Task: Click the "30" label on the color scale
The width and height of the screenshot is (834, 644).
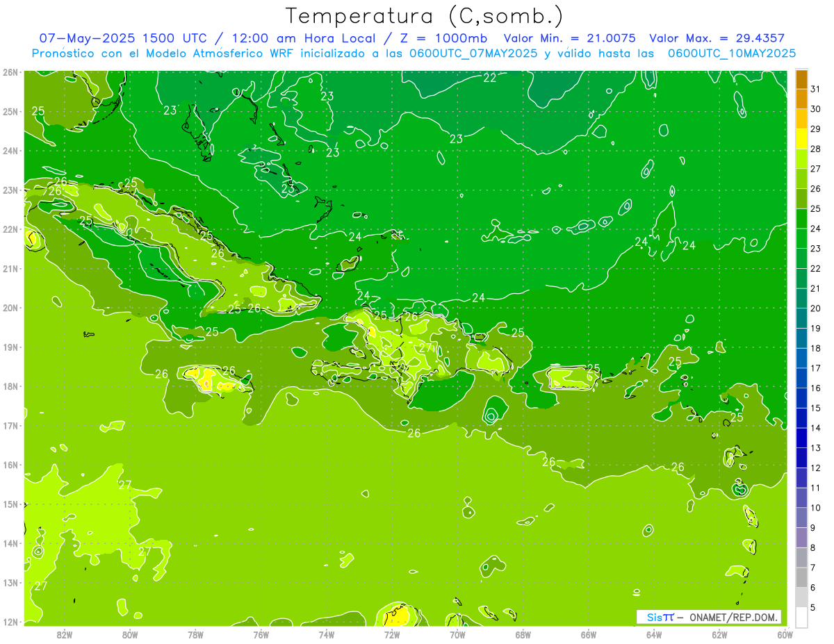Action: [815, 109]
